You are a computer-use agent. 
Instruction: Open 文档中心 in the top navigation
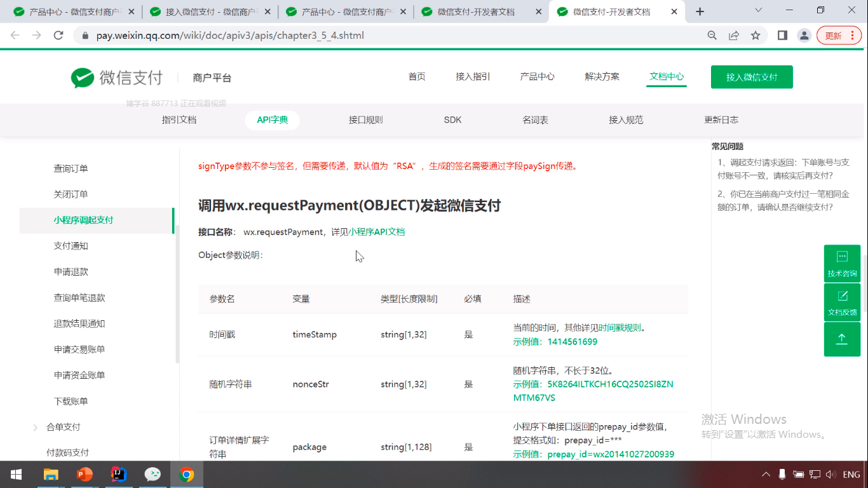click(x=667, y=77)
